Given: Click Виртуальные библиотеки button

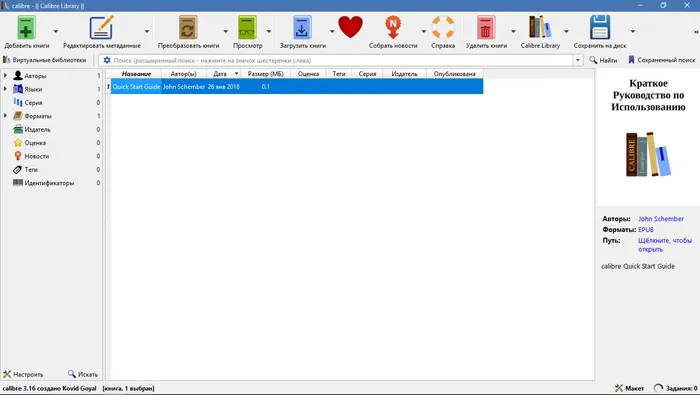Looking at the screenshot, I should pos(45,60).
